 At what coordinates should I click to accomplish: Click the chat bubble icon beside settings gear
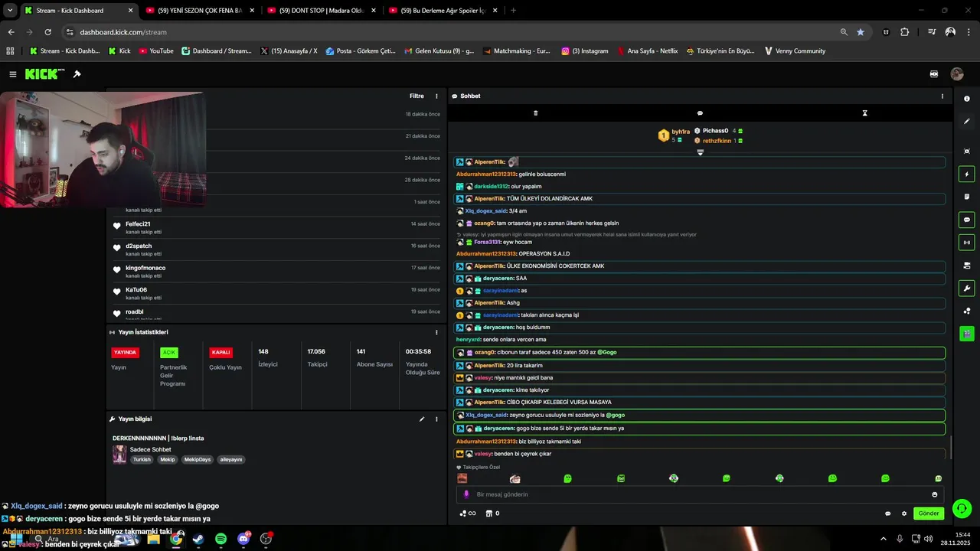coord(887,514)
